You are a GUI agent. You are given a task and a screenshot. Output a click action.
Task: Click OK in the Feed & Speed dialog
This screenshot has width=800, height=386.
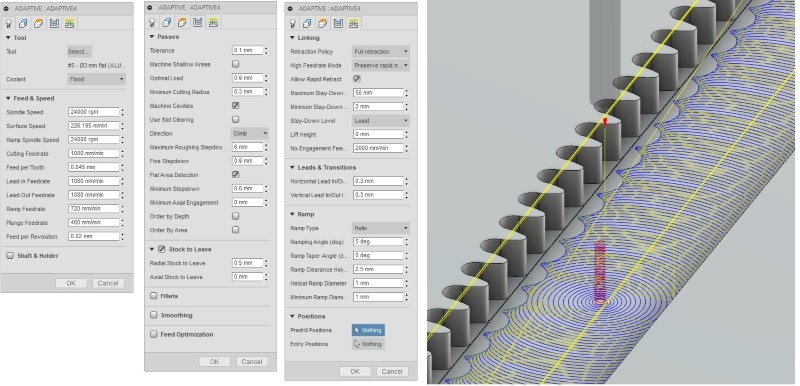click(x=71, y=283)
